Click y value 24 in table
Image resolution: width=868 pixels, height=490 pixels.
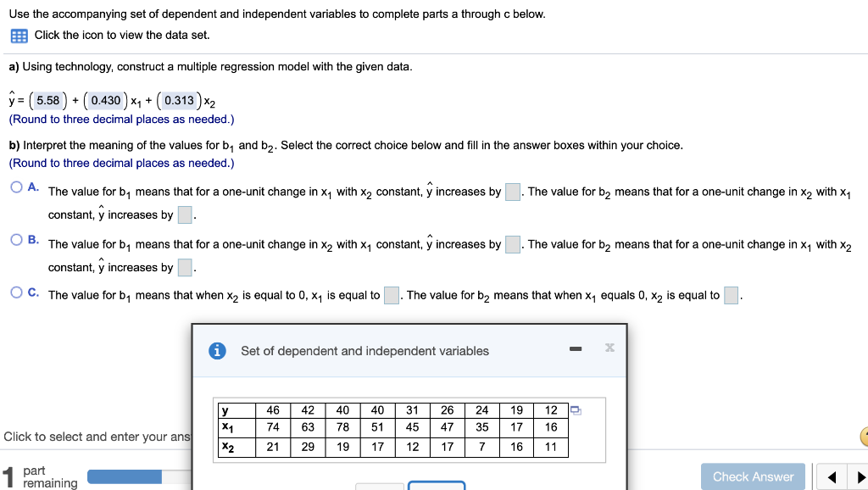click(482, 410)
